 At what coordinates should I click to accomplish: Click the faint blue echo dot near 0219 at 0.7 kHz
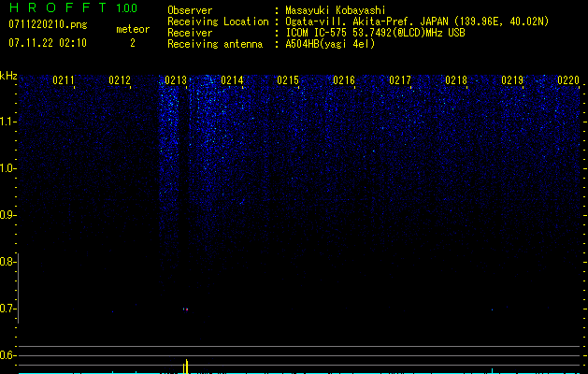(492, 309)
